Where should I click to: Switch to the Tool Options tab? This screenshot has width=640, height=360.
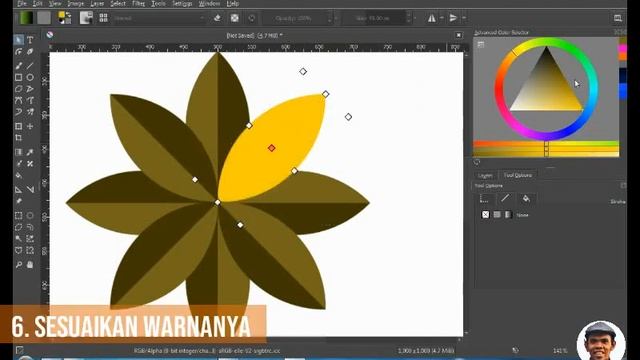(518, 175)
